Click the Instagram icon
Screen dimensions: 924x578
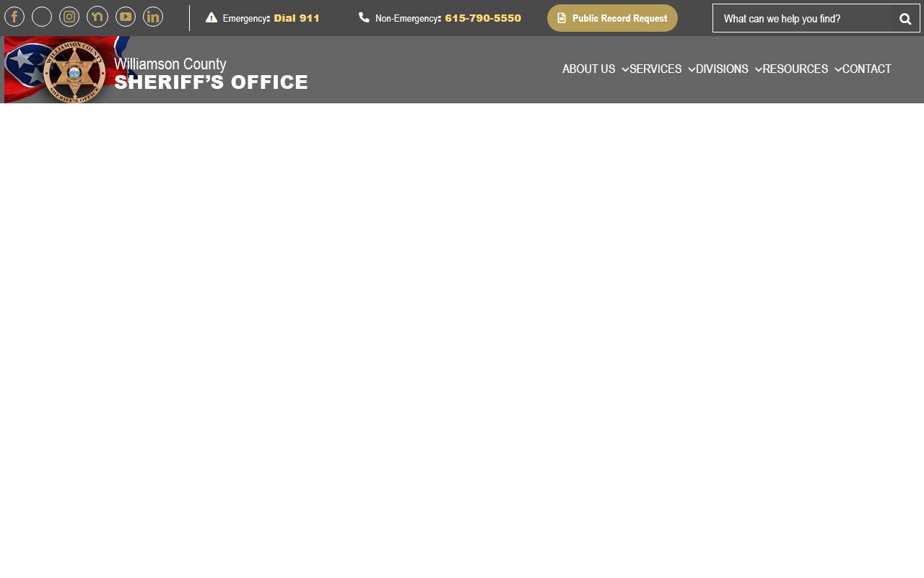point(69,17)
